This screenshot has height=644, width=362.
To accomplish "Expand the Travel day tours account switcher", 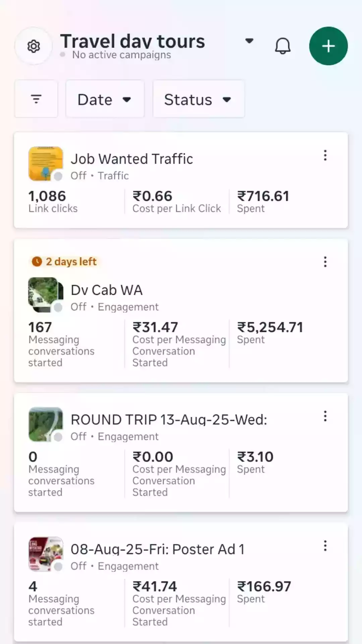I will coord(249,41).
